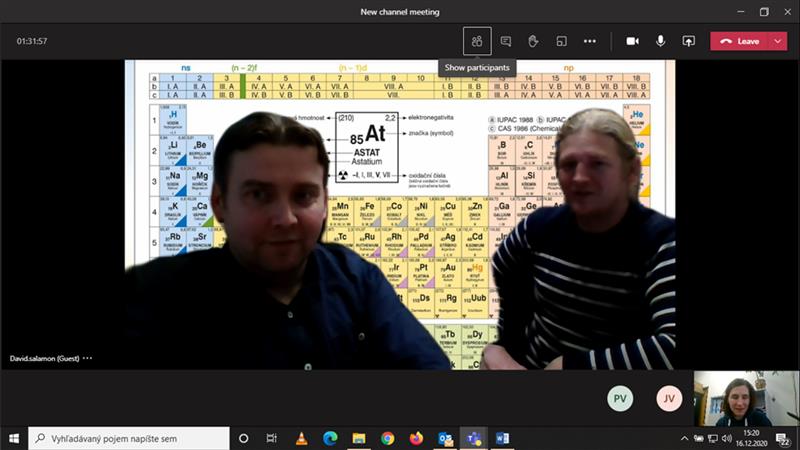This screenshot has height=450, width=800.
Task: Open Outlook from taskbar
Action: tap(445, 438)
